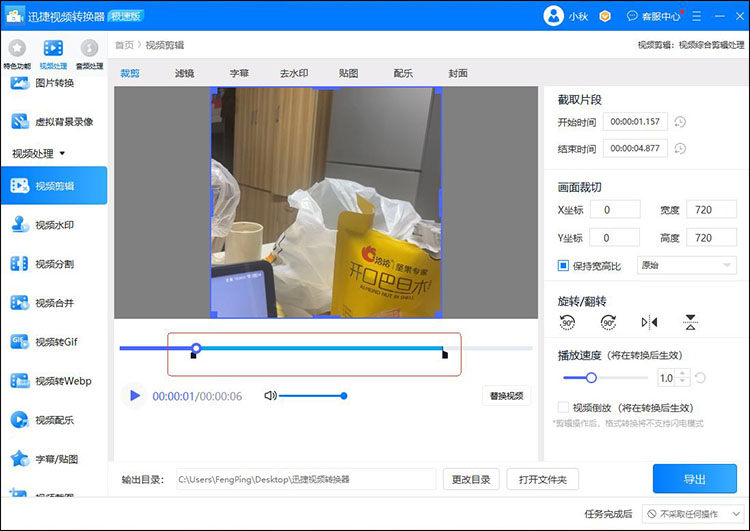Switch to 封面 tab
Screen dimensions: 750x531
[458, 73]
